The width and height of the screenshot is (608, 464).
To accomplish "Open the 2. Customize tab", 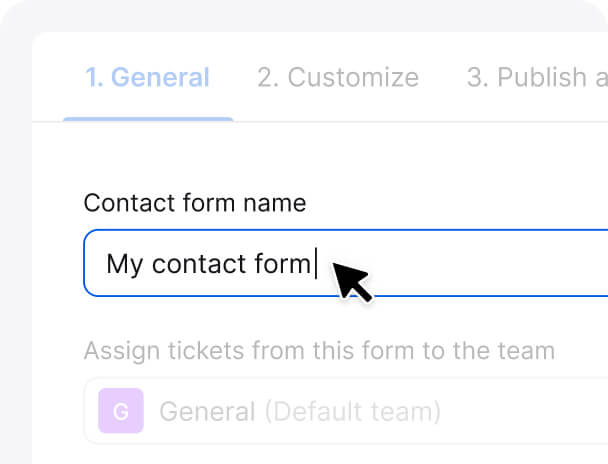I will (338, 78).
